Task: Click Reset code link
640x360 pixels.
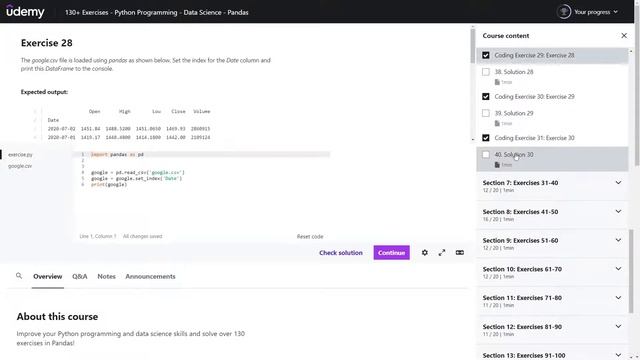Action: click(310, 236)
